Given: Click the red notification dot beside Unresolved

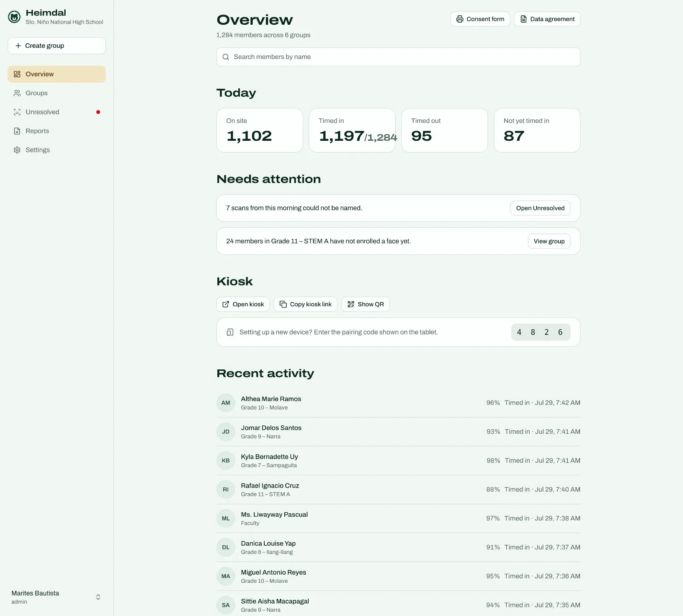Looking at the screenshot, I should (x=98, y=112).
